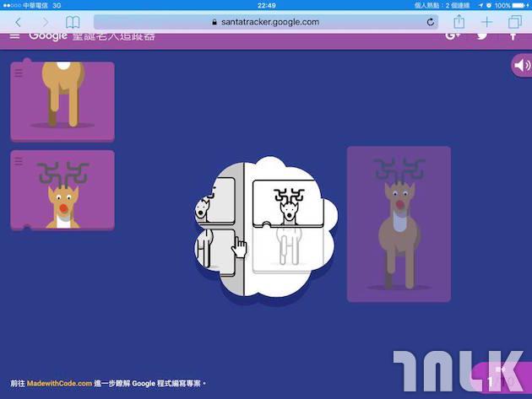Share on Google+ icon
The image size is (532, 399).
(453, 35)
